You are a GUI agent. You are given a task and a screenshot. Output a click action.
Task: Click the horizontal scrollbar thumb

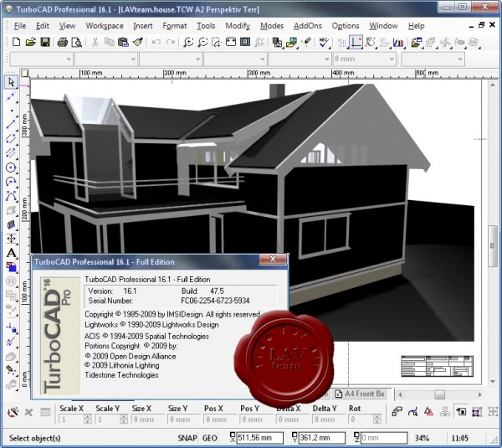point(439,394)
